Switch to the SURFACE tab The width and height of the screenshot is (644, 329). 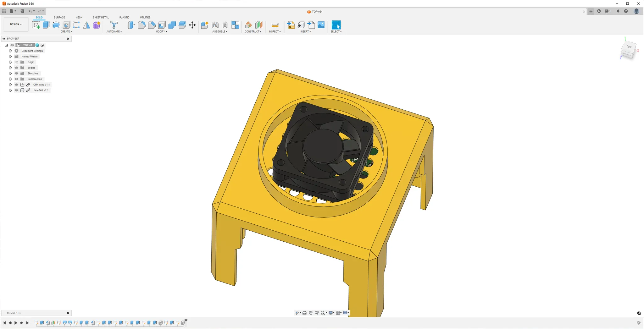[59, 18]
